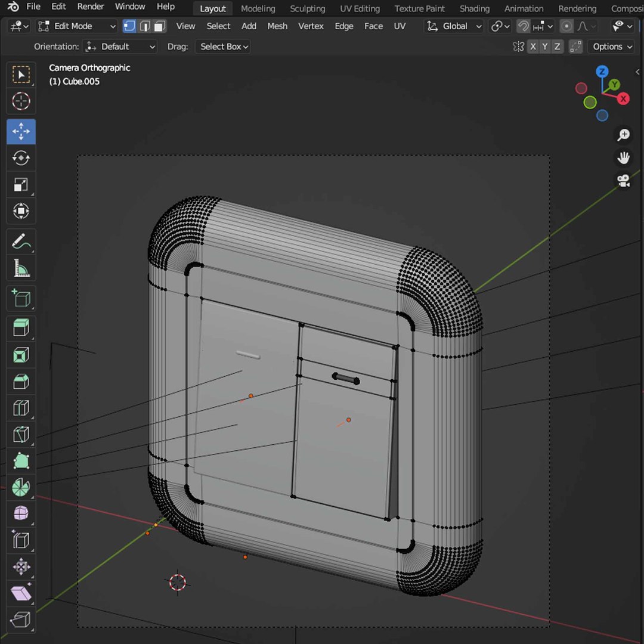Switch to the Sculpting workspace tab
644x644 pixels.
point(307,8)
